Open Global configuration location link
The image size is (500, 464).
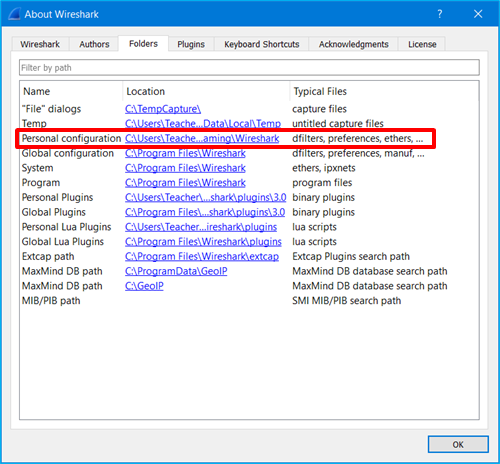185,153
